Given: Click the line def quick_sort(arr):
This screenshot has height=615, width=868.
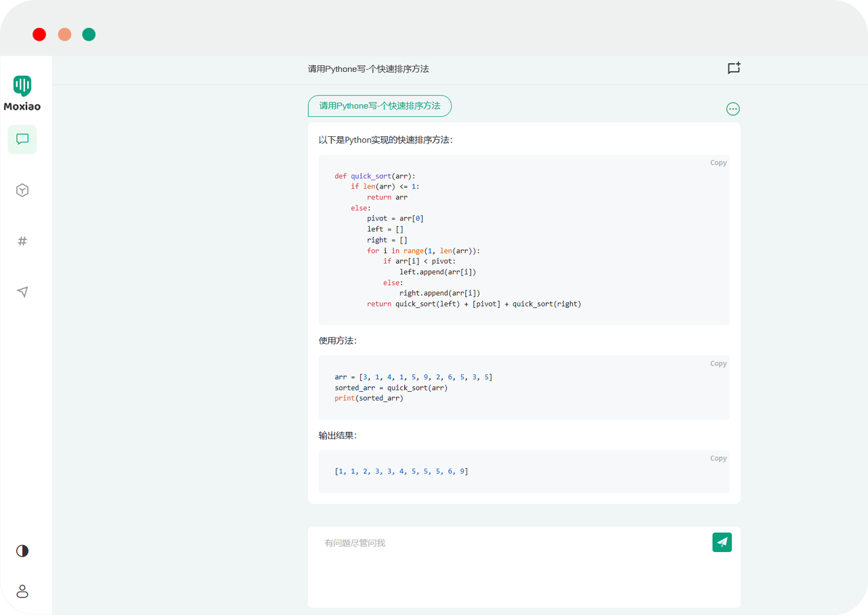Looking at the screenshot, I should tap(375, 176).
